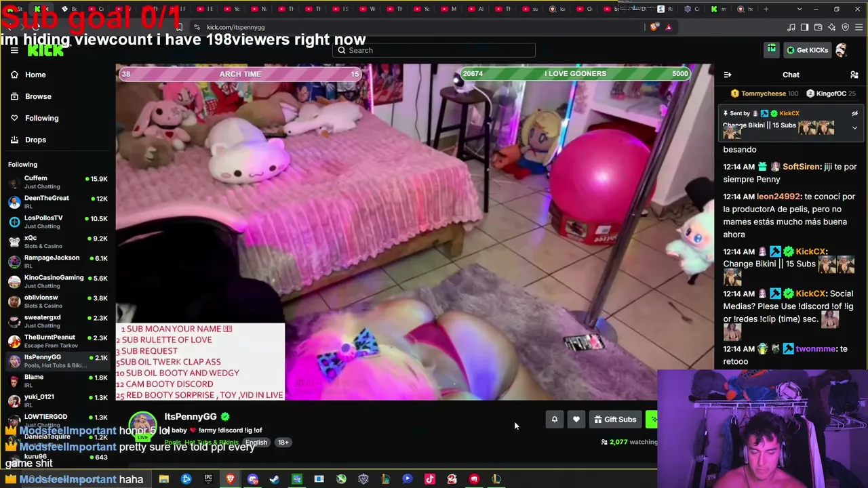Viewport: 868px width, 488px height.
Task: Open the user profile avatar menu
Action: coord(842,50)
